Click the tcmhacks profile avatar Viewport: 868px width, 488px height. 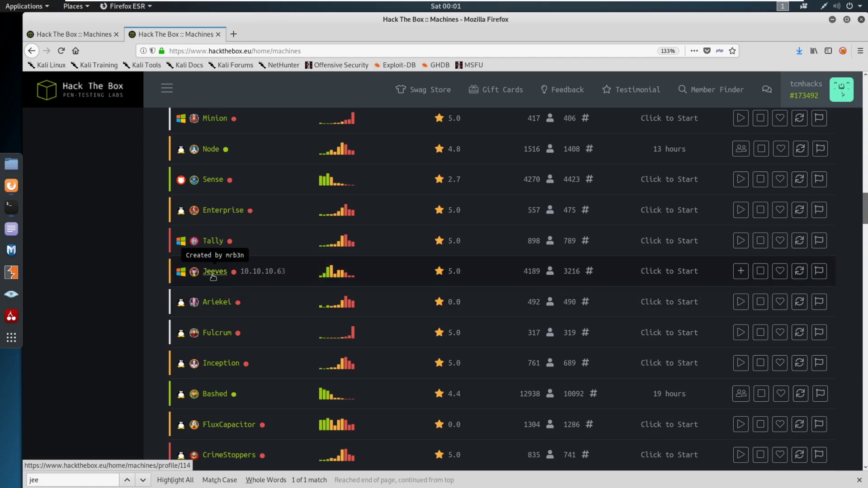point(841,89)
